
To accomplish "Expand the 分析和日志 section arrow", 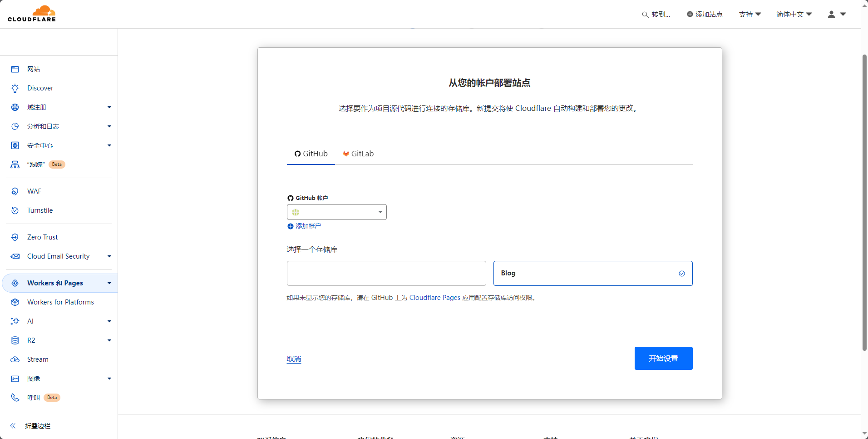I will click(x=109, y=126).
